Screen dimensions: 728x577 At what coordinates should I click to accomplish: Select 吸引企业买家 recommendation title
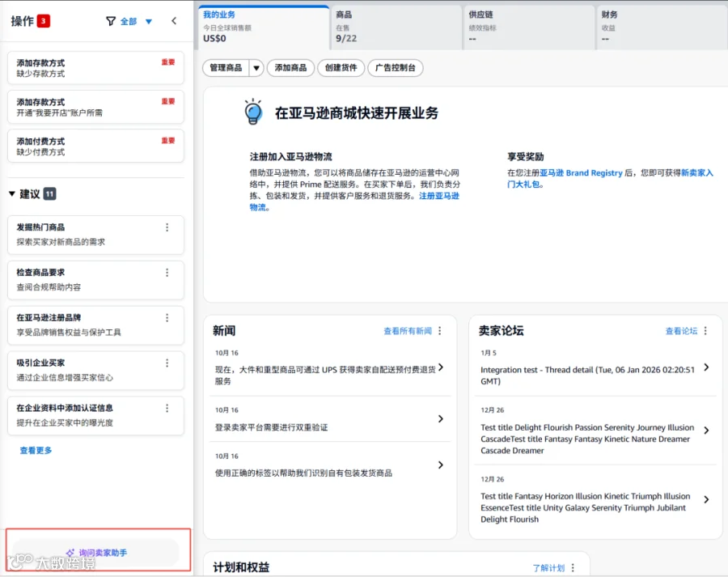pyautogui.click(x=40, y=363)
